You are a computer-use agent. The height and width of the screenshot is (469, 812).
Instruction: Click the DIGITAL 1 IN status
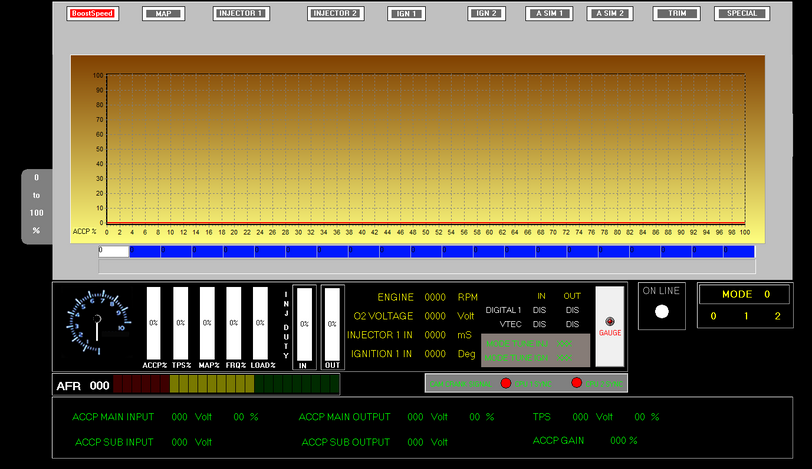(540, 310)
